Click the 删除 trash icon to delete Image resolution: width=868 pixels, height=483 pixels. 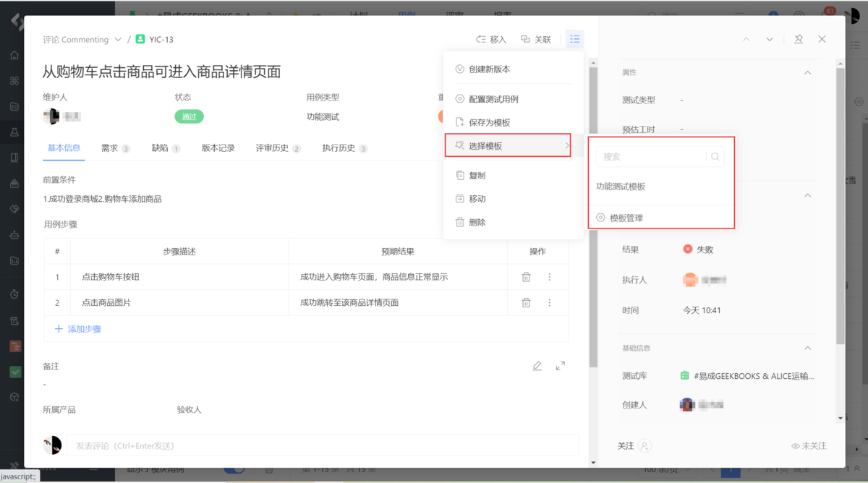(x=459, y=222)
